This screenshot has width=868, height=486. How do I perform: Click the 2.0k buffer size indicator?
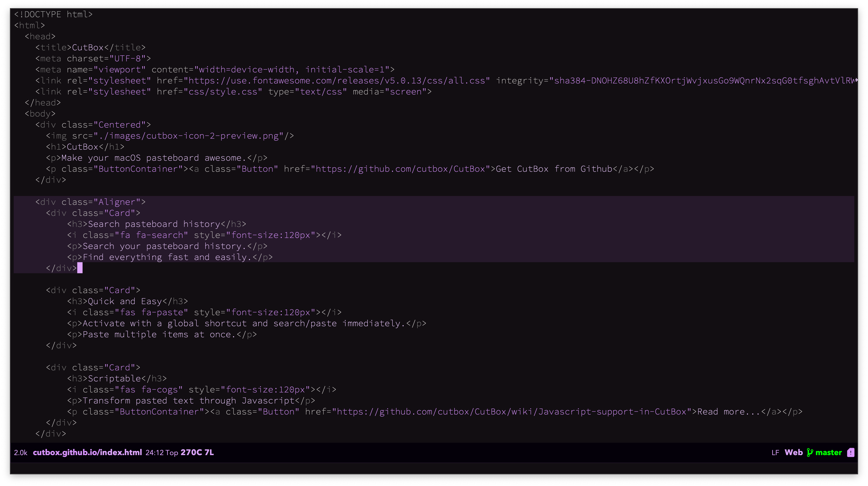point(21,452)
